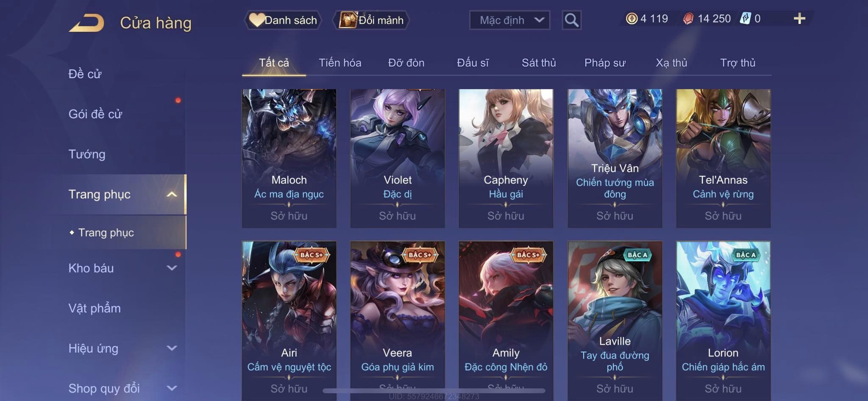Open the search magnifier icon
Viewport: 868px width, 401px height.
[571, 20]
